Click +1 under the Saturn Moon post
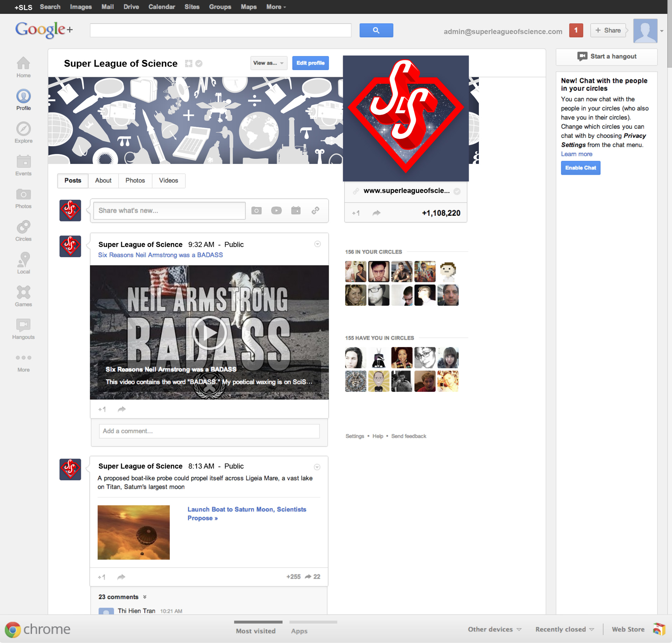This screenshot has width=672, height=643. pyautogui.click(x=101, y=577)
